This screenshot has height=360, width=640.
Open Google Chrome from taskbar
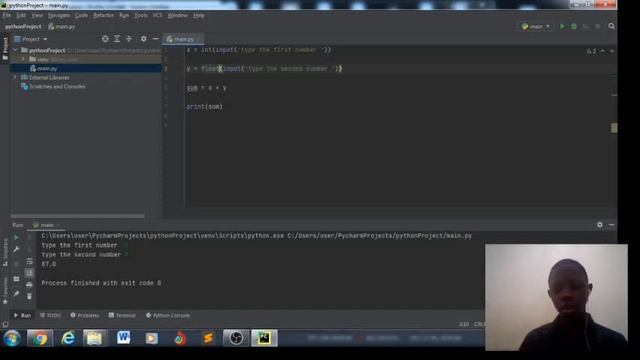(40, 338)
